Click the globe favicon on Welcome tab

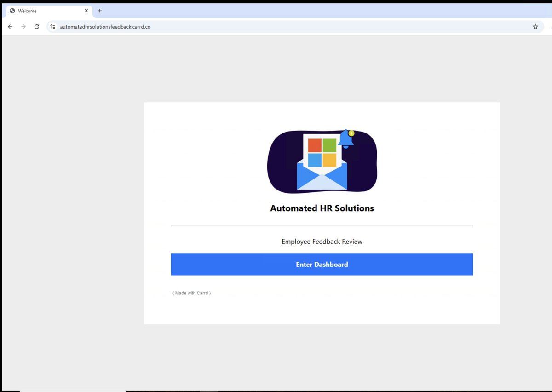tap(12, 11)
